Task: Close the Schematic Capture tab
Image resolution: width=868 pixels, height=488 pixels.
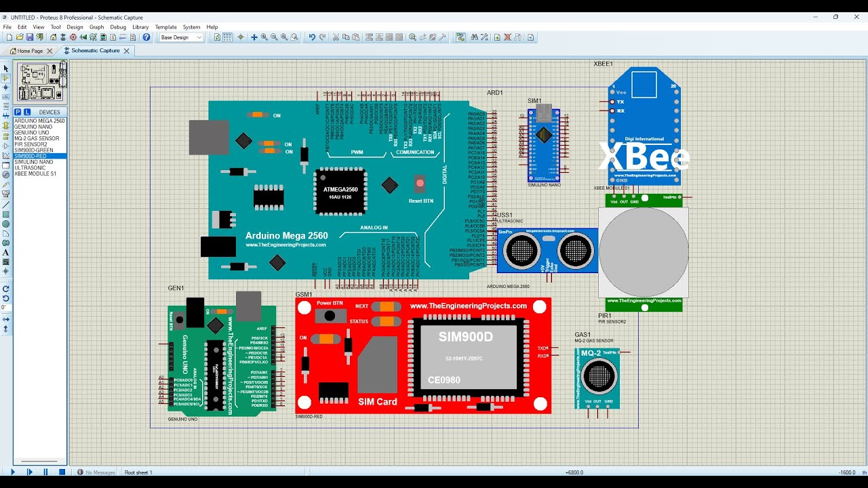Action: point(125,51)
